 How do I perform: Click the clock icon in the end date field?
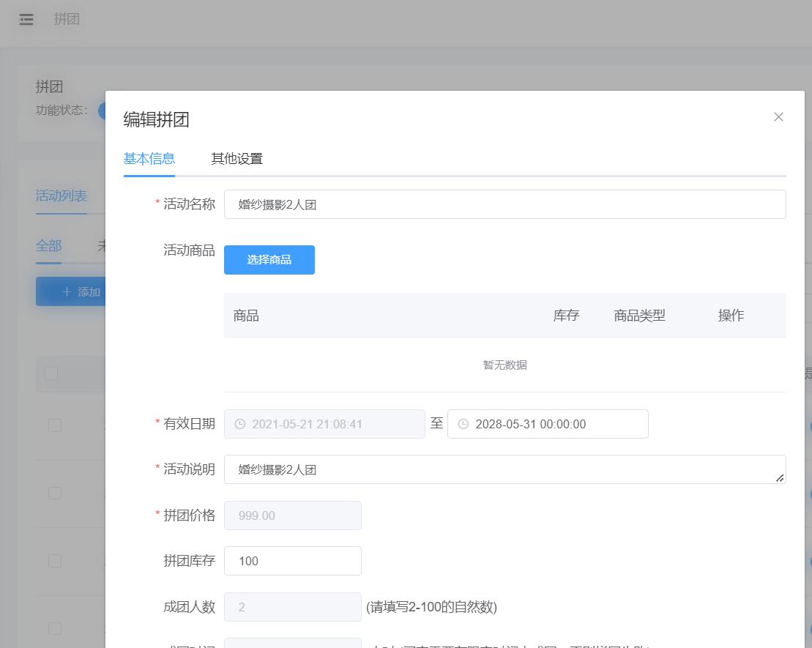pyautogui.click(x=463, y=424)
